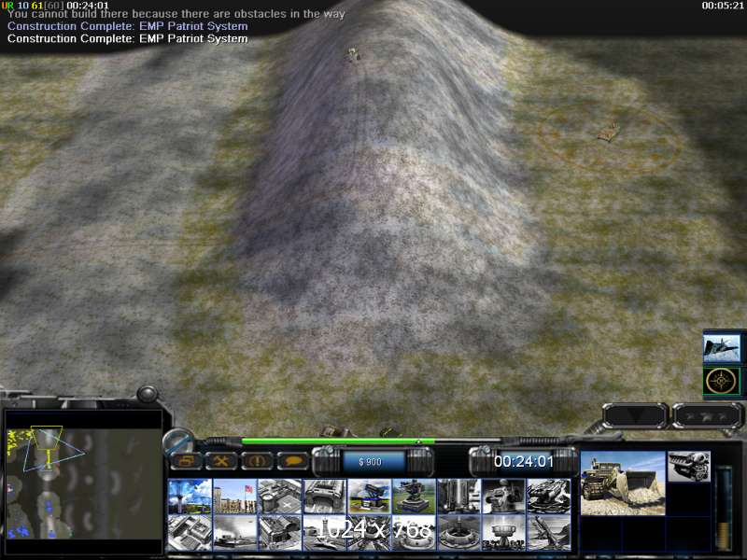Choose the grey Supply Center helipad-cross icon

click(x=279, y=496)
